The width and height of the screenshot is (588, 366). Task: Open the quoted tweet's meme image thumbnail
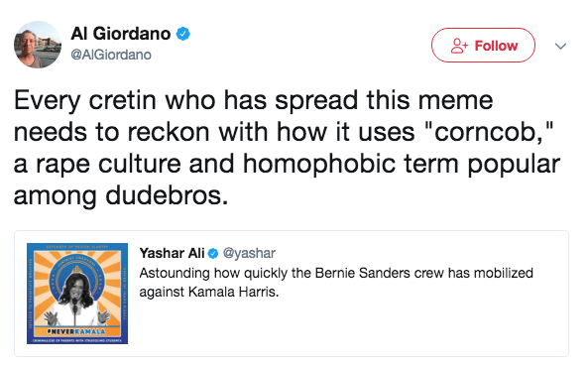click(x=77, y=294)
